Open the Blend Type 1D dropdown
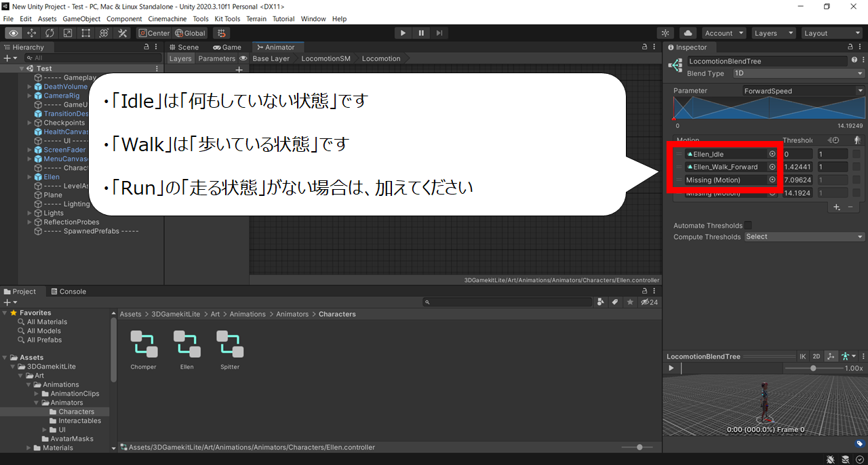868x465 pixels. [x=799, y=73]
